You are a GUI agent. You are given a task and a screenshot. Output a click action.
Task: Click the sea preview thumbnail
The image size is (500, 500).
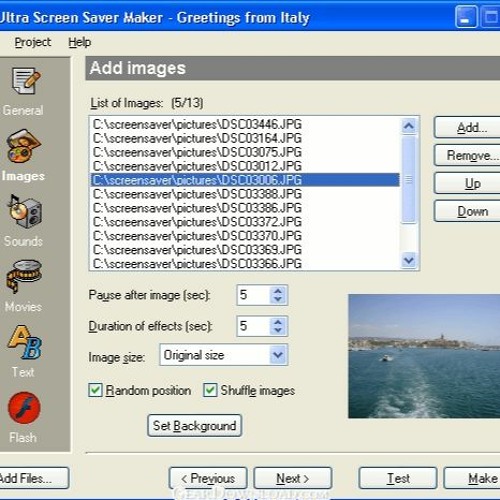(x=424, y=356)
